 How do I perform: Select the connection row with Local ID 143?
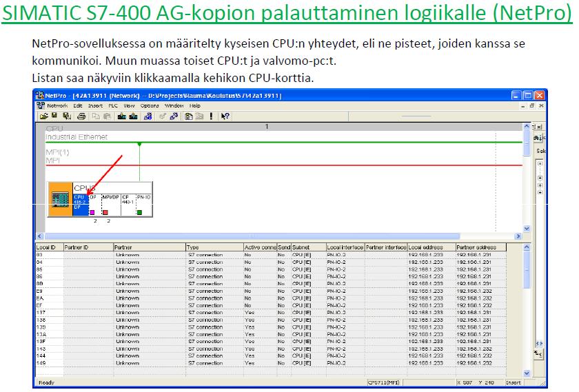tap(271, 349)
